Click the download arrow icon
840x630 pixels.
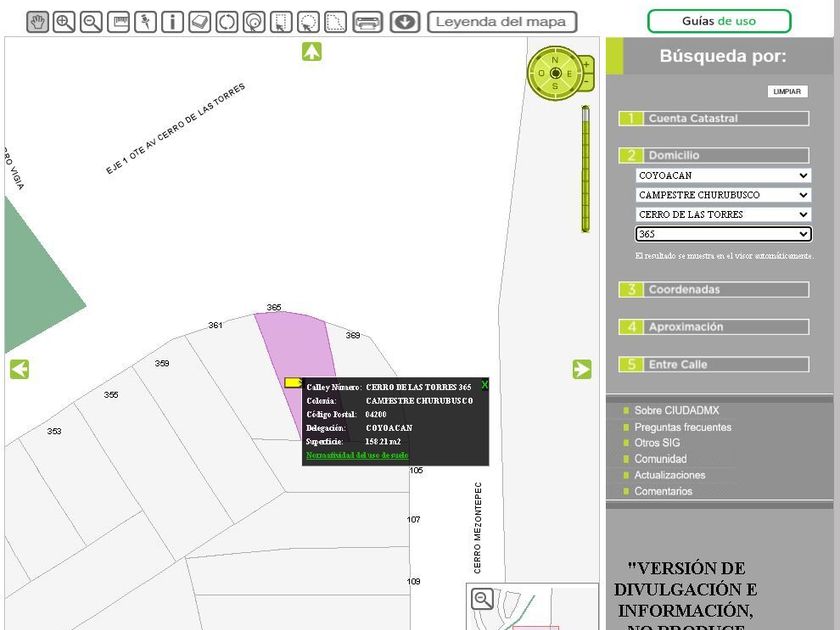(404, 22)
